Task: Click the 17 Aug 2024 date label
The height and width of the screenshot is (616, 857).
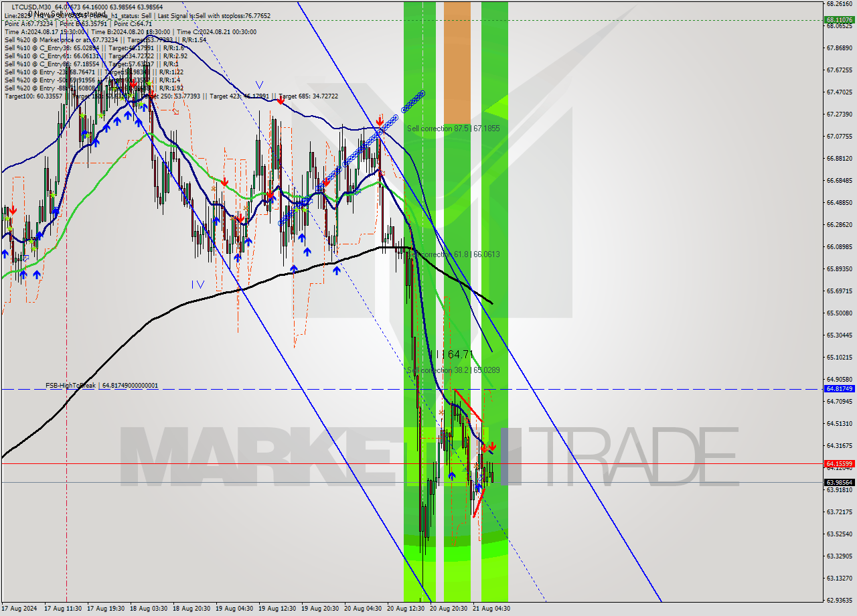Action: pyautogui.click(x=20, y=609)
